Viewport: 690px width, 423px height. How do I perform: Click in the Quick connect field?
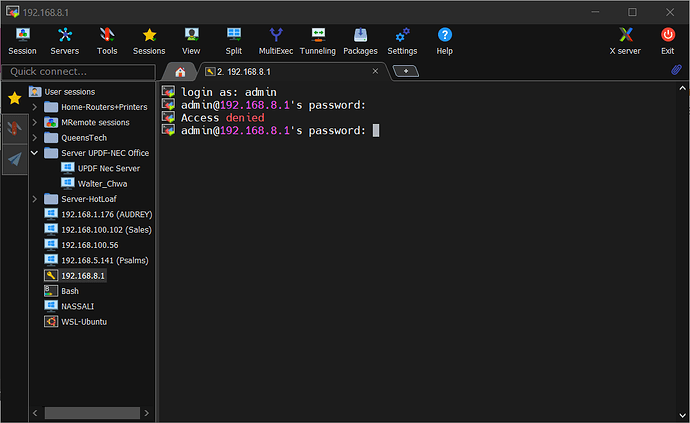pos(78,72)
